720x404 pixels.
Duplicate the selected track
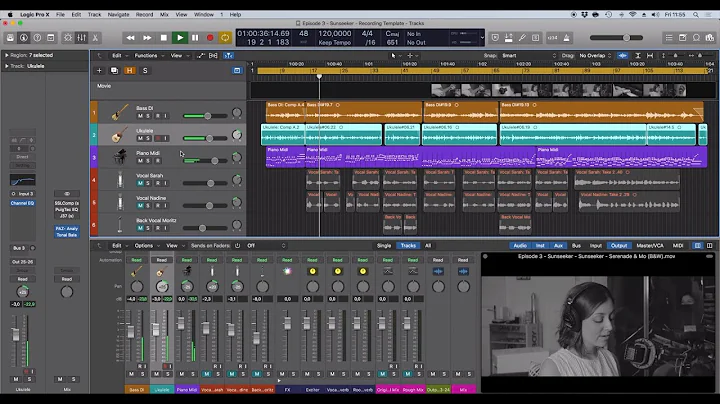(x=114, y=70)
